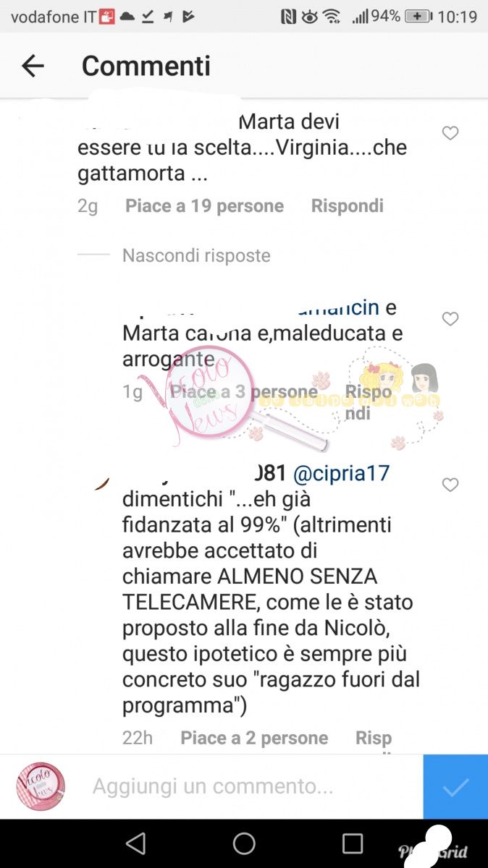
Task: Reply to the gattamorta comment via Rispondi
Action: tap(348, 206)
